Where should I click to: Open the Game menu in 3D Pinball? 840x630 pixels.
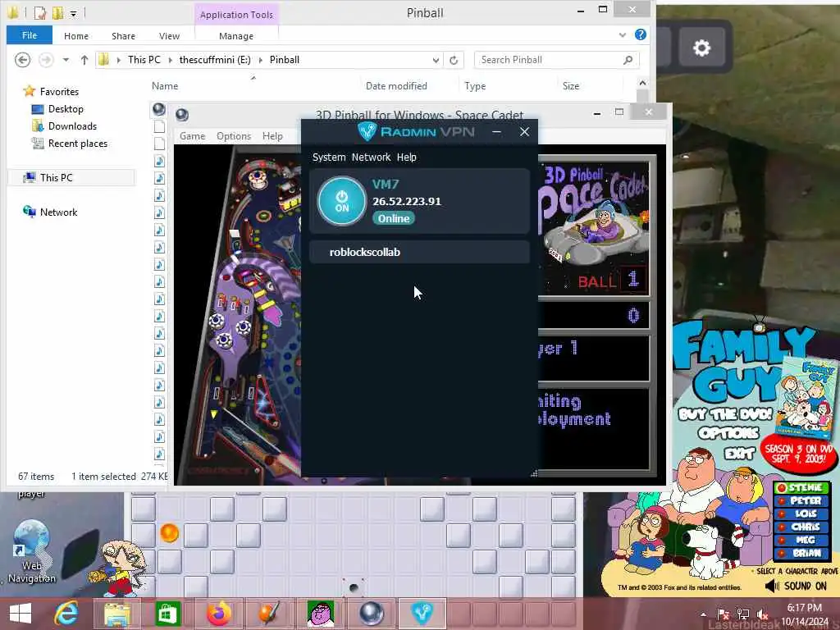click(192, 136)
